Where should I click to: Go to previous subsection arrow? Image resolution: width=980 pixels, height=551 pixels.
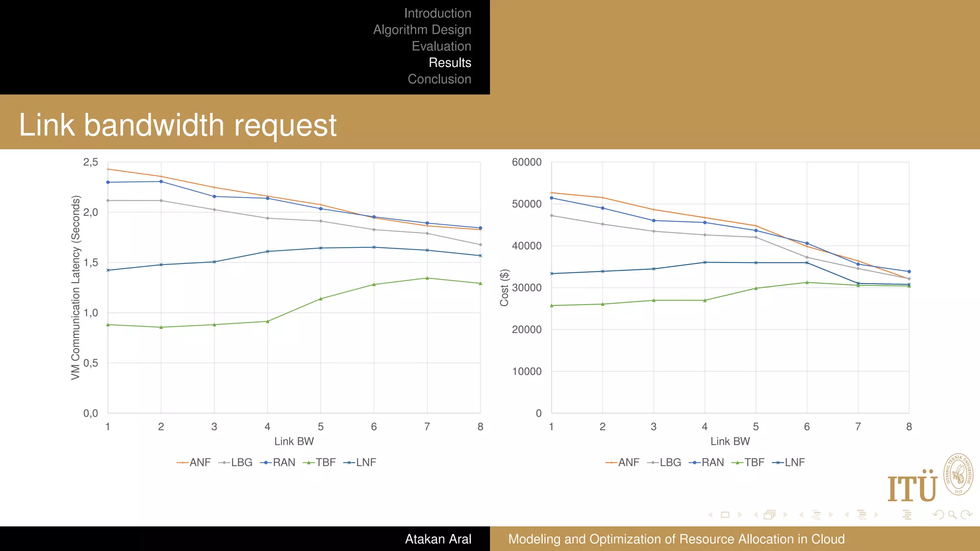pyautogui.click(x=802, y=515)
